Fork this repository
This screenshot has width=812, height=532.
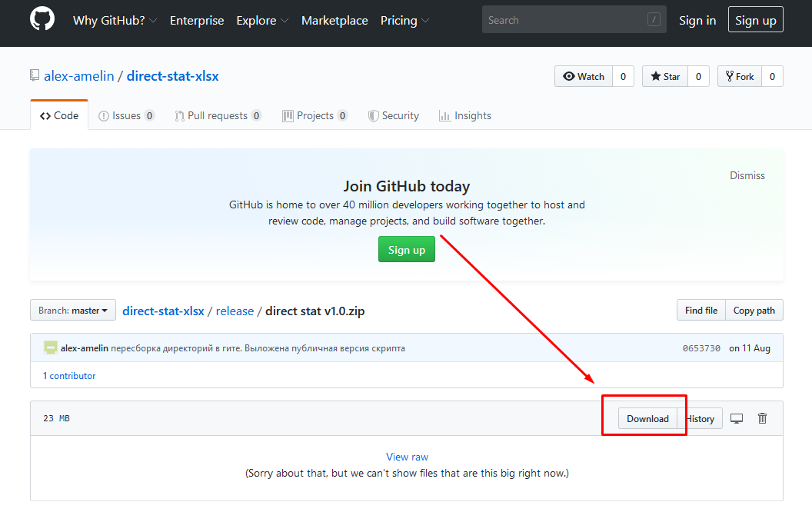coord(740,77)
